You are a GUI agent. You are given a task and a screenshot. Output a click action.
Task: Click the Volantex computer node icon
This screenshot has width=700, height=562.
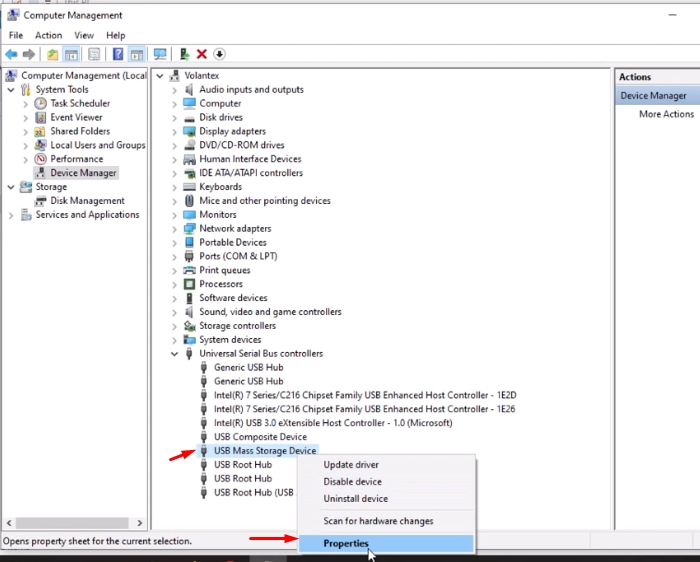coord(175,75)
